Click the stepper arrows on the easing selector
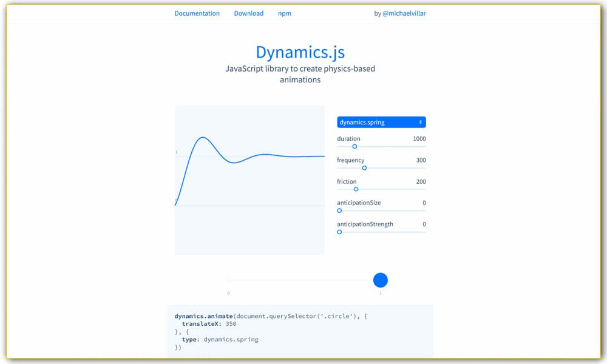 (421, 122)
